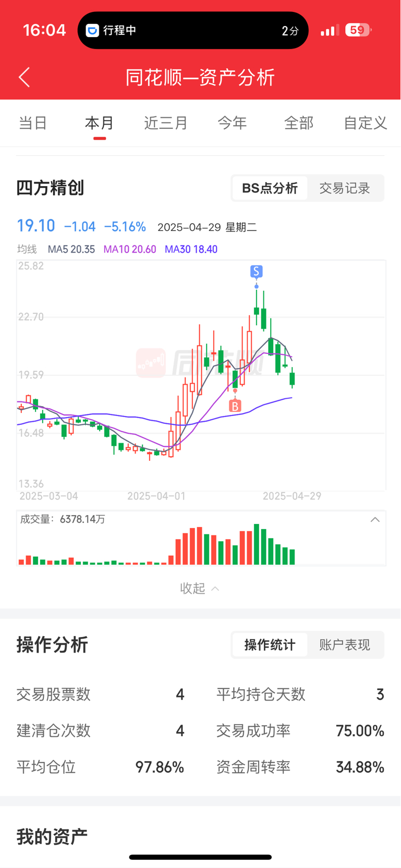Tap the last candlestick on the chart
The width and height of the screenshot is (401, 868).
293,378
